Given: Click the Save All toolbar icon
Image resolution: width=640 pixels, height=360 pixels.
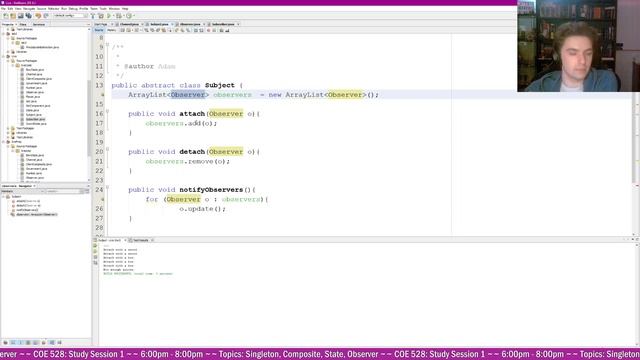Looking at the screenshot, I should coord(29,16).
